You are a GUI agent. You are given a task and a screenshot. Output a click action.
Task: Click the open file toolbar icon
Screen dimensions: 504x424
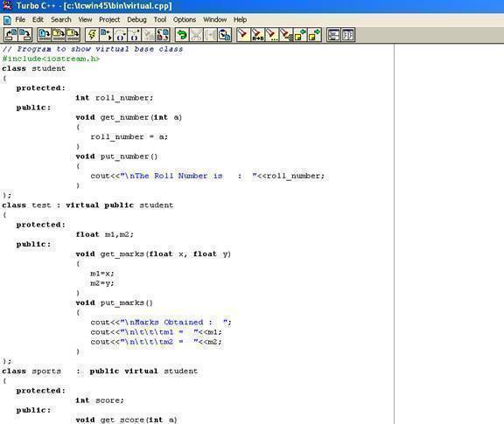click(x=10, y=34)
